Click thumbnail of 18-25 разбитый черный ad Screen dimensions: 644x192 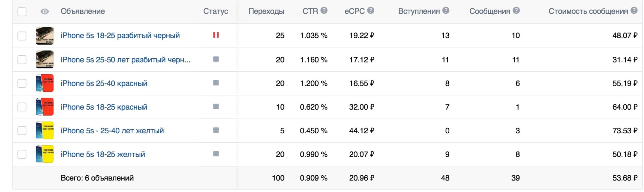point(45,36)
